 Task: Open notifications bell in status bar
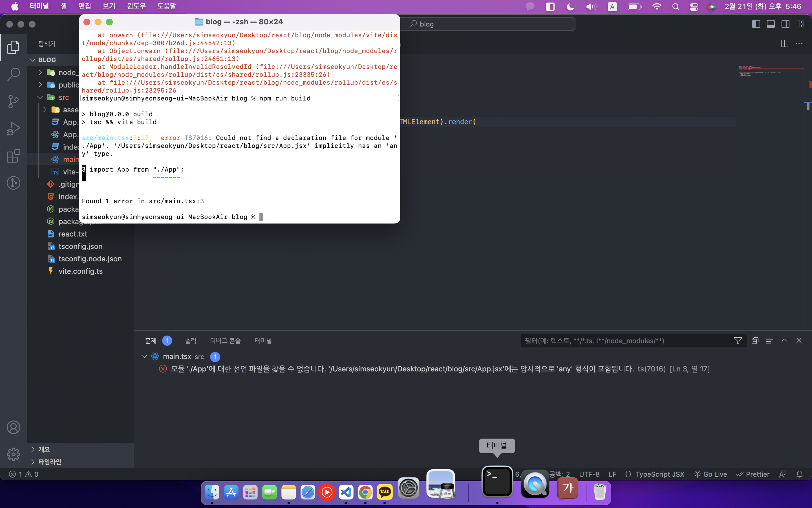pyautogui.click(x=800, y=474)
